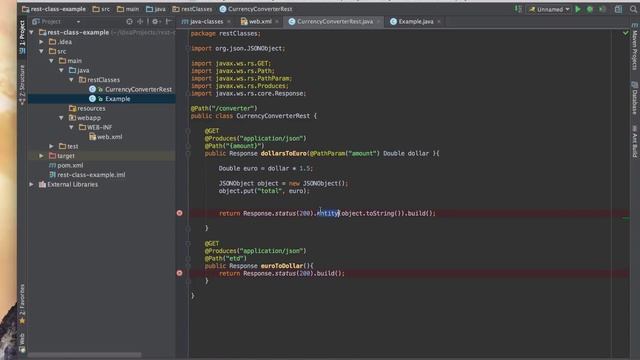Click CurrencyConverterRest breadcrumb in navigation bar
This screenshot has height=360, width=640.
click(x=256, y=9)
